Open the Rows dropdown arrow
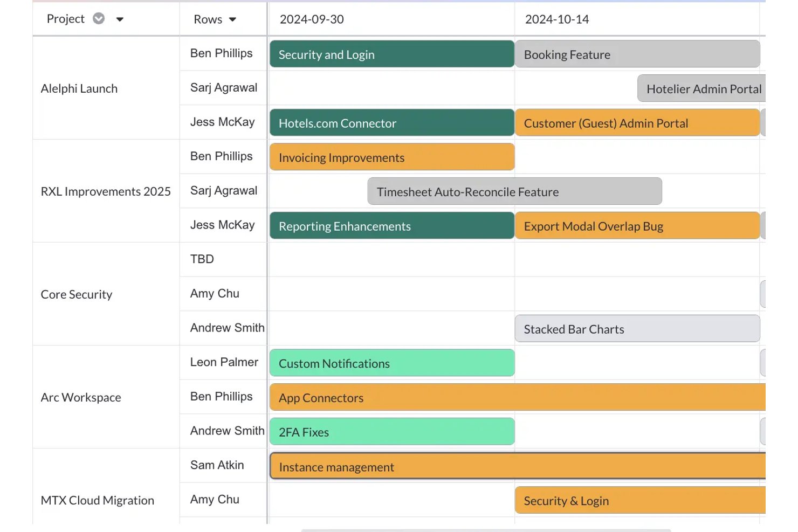The image size is (798, 532). tap(232, 19)
